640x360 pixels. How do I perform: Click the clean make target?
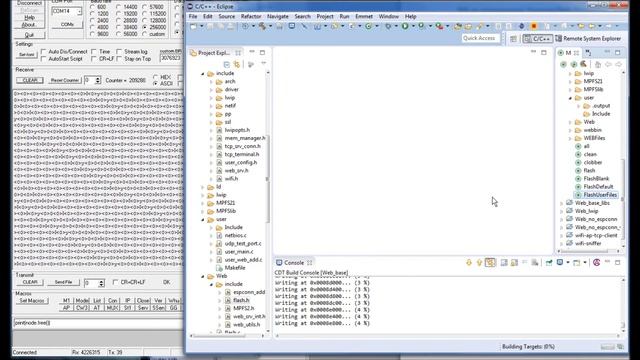[x=587, y=154]
